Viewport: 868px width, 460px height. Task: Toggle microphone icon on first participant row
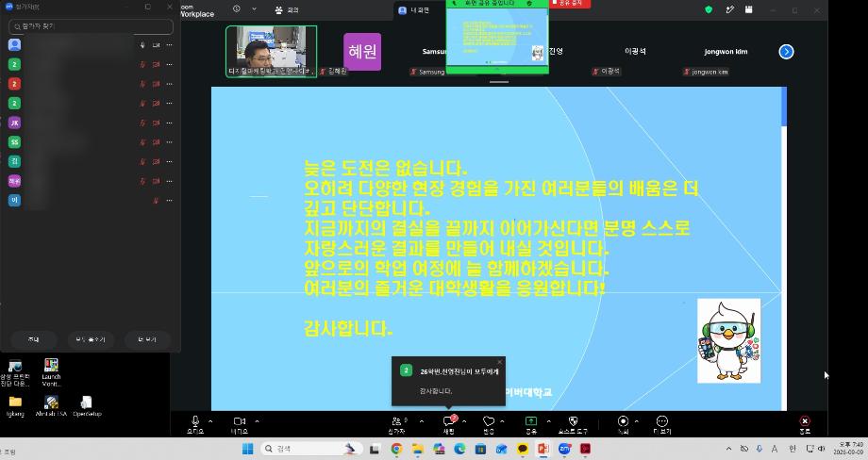142,45
